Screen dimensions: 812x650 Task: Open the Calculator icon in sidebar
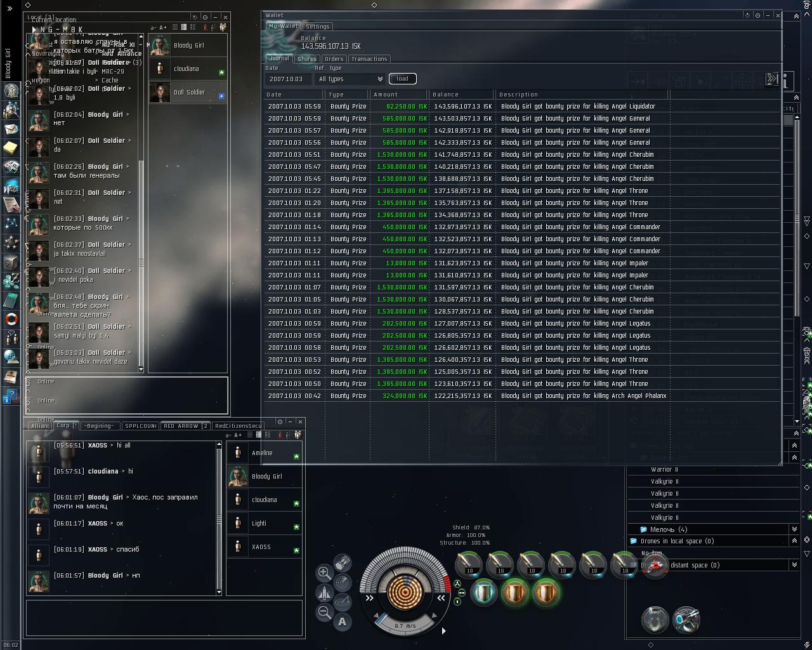tap(11, 300)
